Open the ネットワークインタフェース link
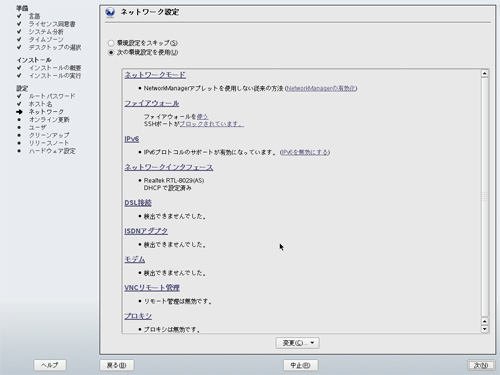This screenshot has width=500, height=375. coord(169,167)
